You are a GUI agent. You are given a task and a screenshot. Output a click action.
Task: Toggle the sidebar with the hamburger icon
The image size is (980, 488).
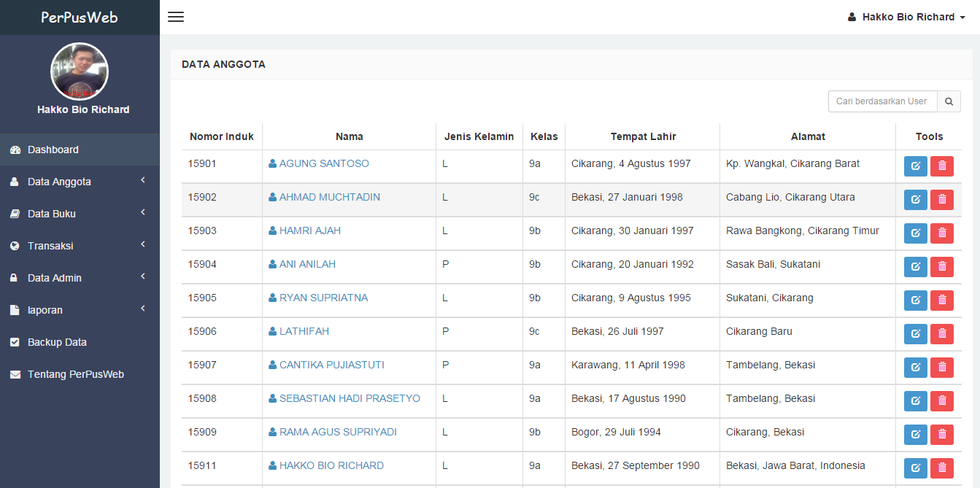pos(176,17)
